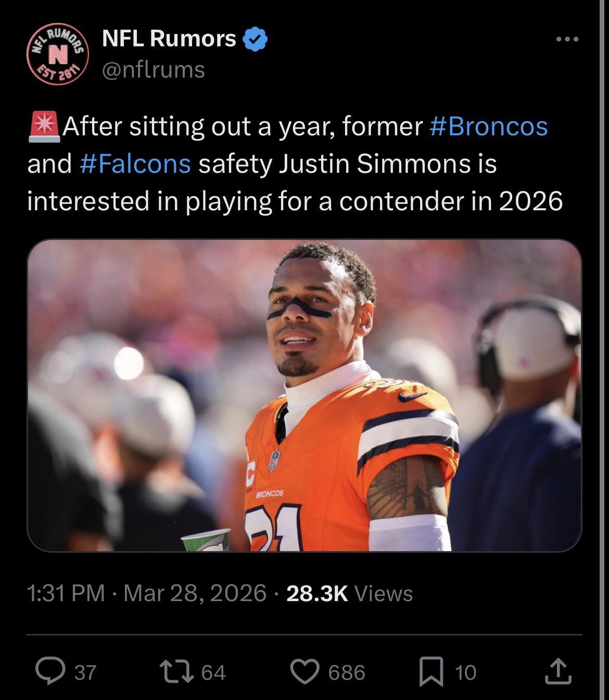Share the post via the share icon
This screenshot has width=609, height=700.
tap(558, 671)
